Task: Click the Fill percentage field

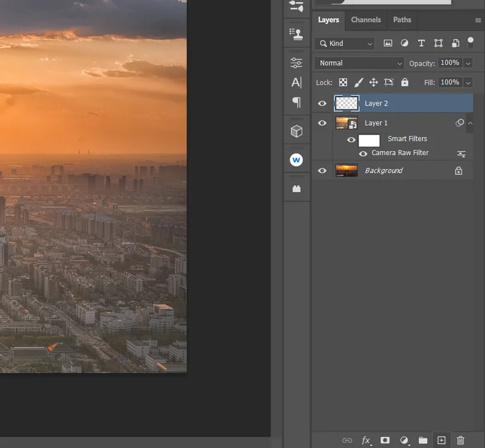Action: 450,82
